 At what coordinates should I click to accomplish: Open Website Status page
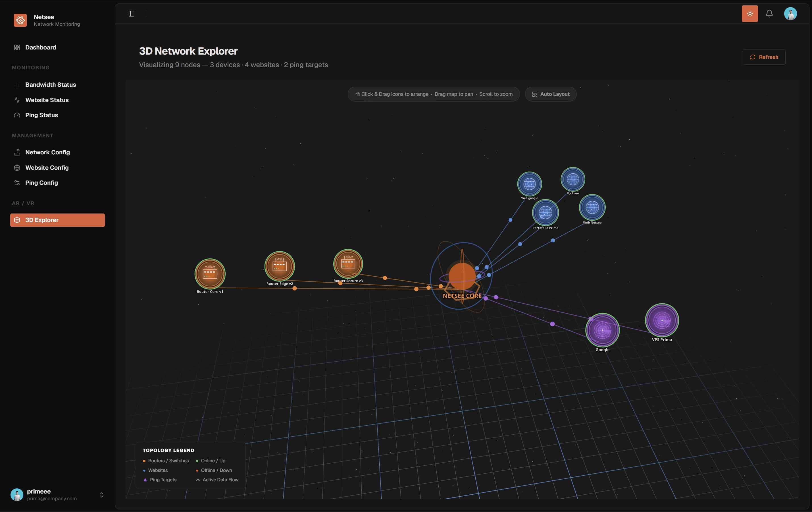coord(57,100)
